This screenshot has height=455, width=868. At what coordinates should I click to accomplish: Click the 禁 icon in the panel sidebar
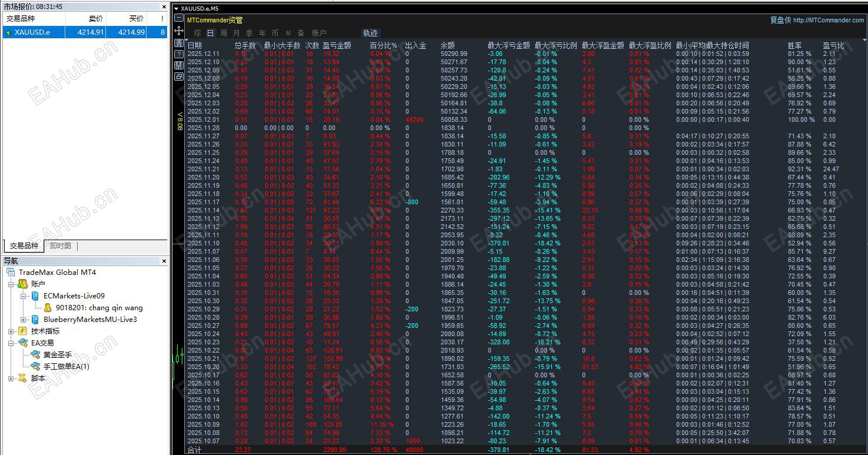[179, 65]
